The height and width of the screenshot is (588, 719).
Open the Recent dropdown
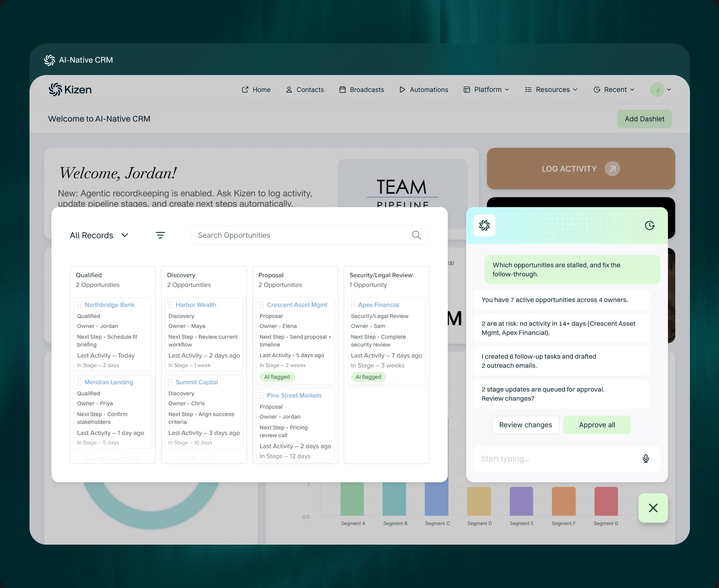pyautogui.click(x=614, y=89)
